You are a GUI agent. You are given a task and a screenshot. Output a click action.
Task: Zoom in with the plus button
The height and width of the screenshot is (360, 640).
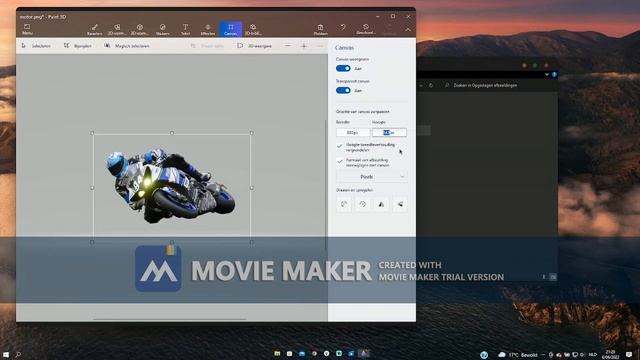(304, 46)
